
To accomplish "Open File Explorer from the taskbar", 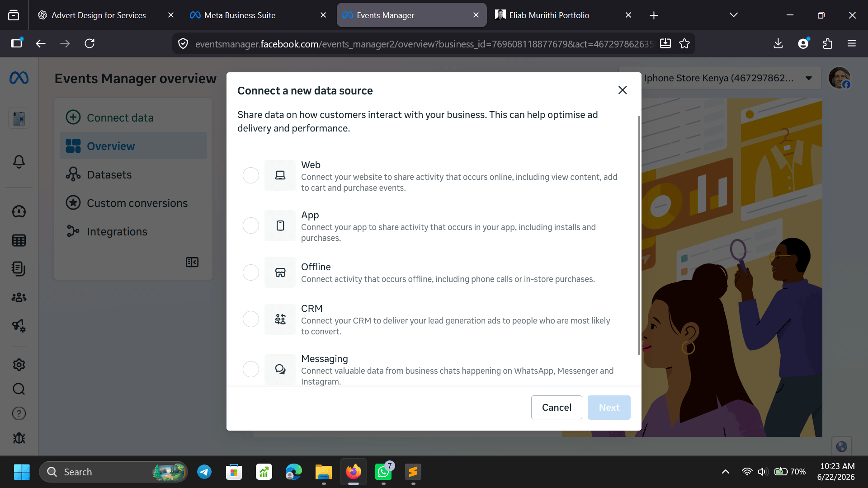I will (324, 472).
